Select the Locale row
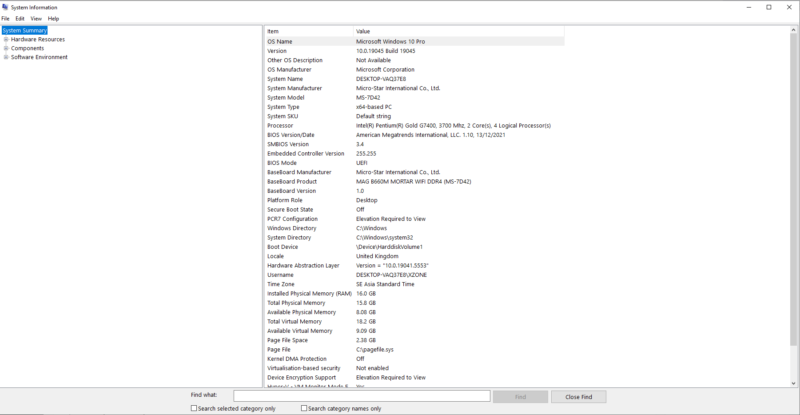 point(414,256)
